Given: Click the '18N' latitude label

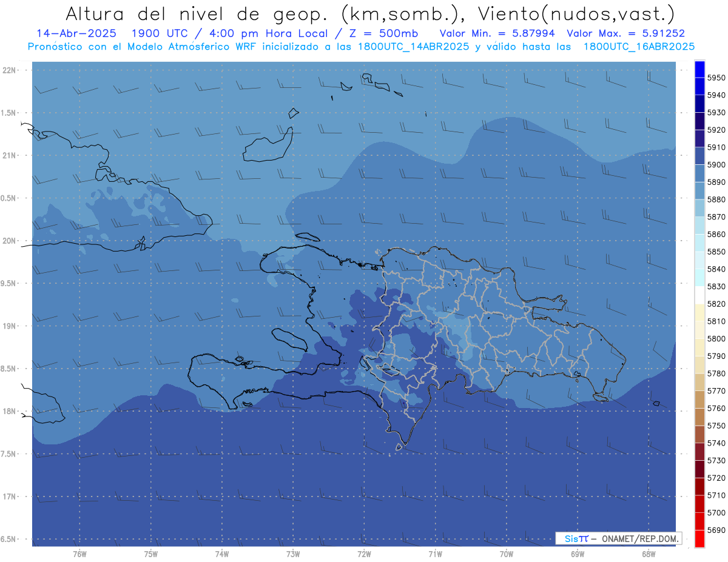Looking at the screenshot, I should pos(10,411).
